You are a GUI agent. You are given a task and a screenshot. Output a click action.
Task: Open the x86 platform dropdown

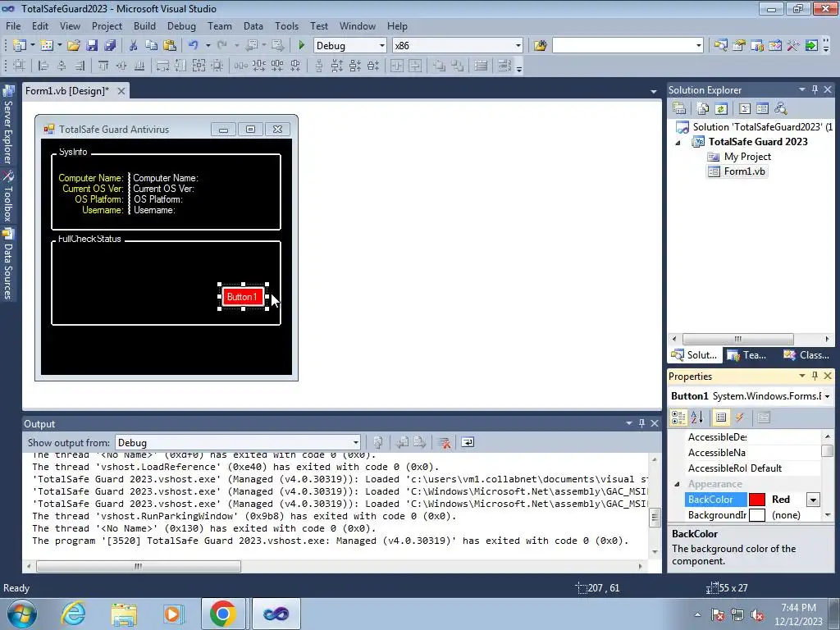point(518,46)
